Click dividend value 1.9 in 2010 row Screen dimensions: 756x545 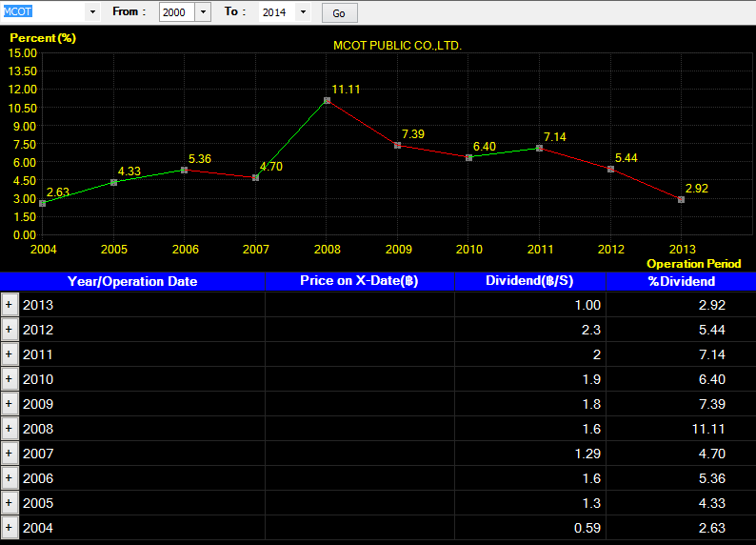591,379
